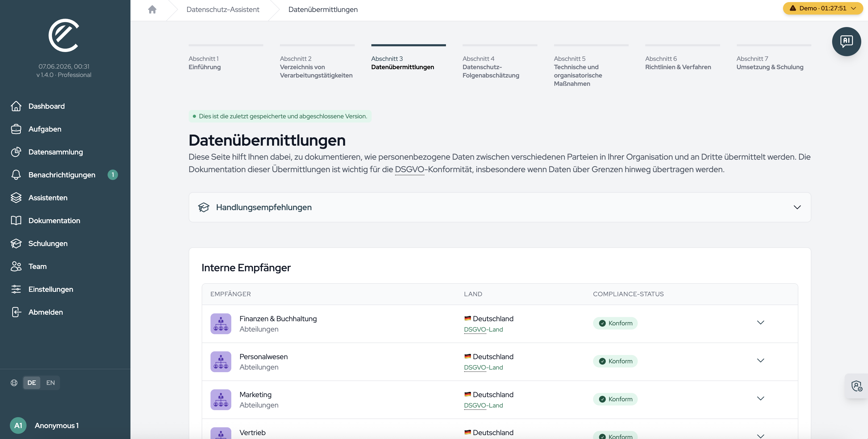Screen dimensions: 868x439
Task: Expand the Personalwesen row details
Action: click(760, 360)
